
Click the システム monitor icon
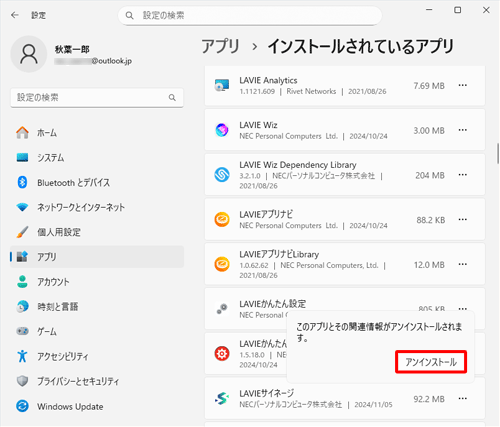tap(22, 157)
